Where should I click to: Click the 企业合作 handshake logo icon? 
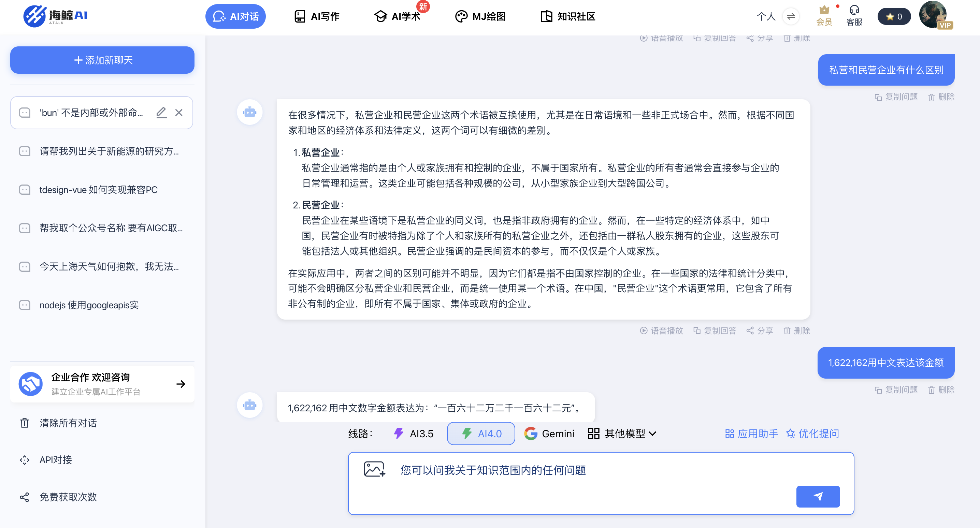30,384
